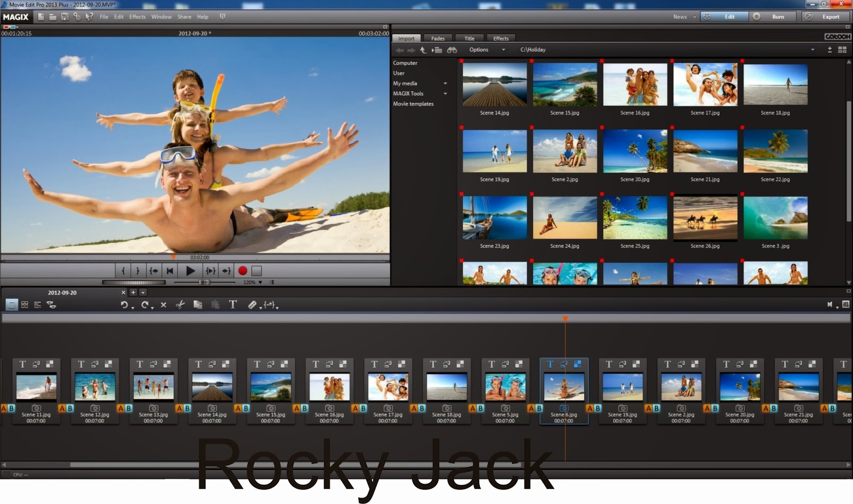The width and height of the screenshot is (853, 504).
Task: Select the razor split tool in timeline toolbar
Action: coord(252,305)
